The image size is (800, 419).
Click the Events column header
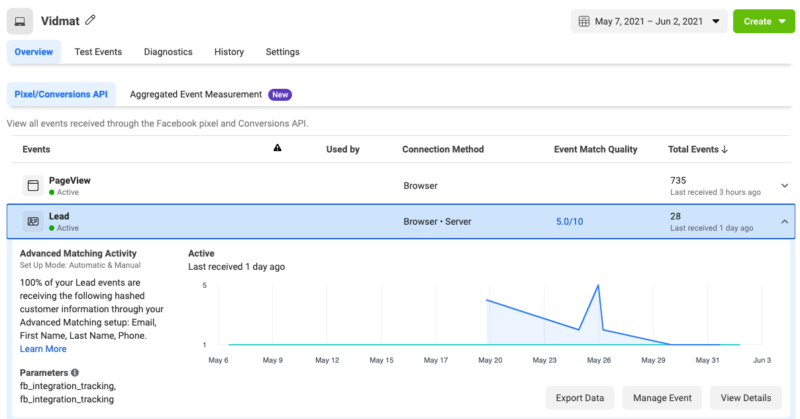pyautogui.click(x=36, y=150)
